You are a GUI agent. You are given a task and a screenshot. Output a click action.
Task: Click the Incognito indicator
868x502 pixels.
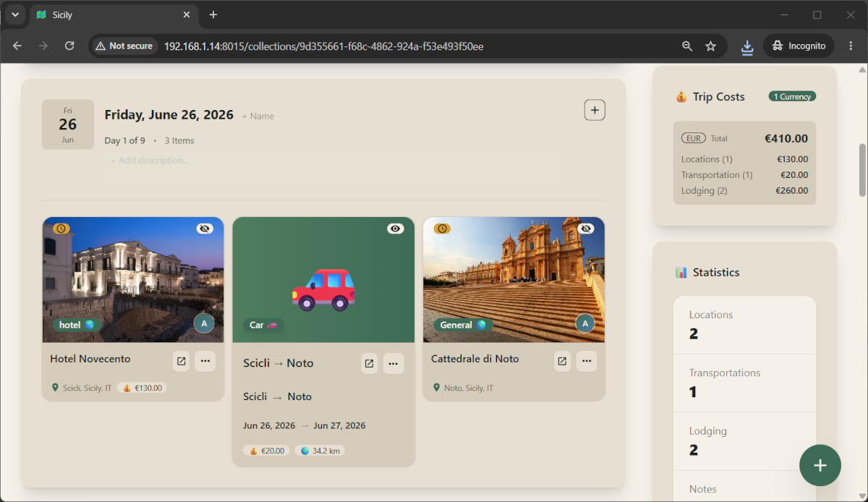click(x=799, y=46)
